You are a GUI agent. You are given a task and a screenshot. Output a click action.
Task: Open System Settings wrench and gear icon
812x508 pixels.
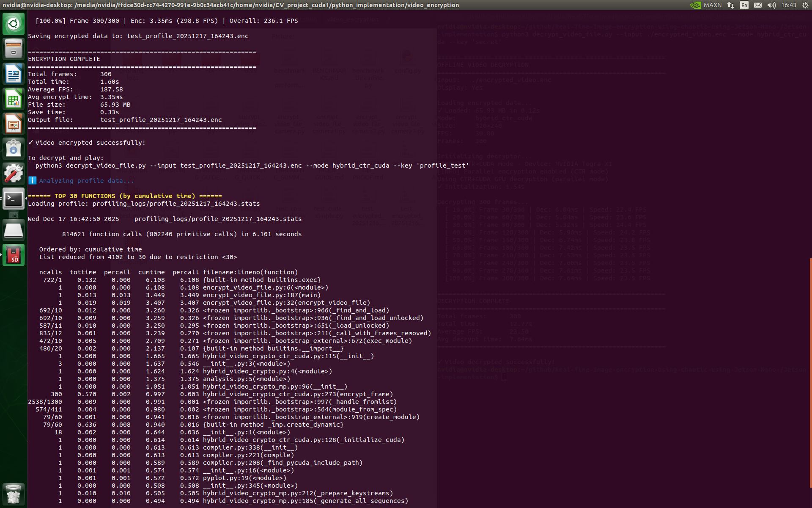pyautogui.click(x=14, y=174)
